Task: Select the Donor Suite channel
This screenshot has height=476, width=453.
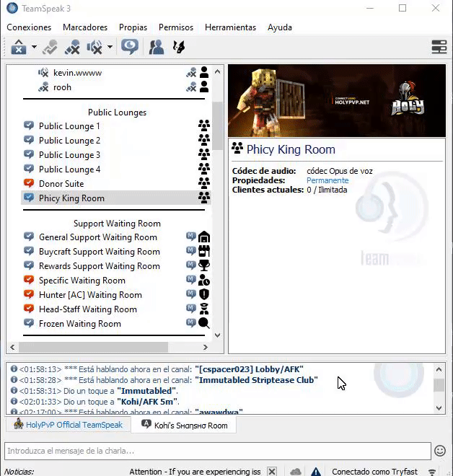Action: (x=61, y=184)
